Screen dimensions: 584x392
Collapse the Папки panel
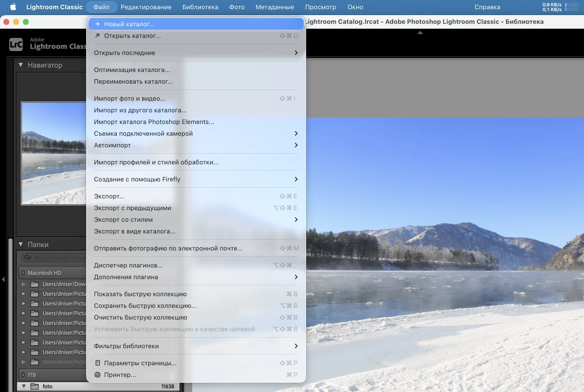point(21,245)
